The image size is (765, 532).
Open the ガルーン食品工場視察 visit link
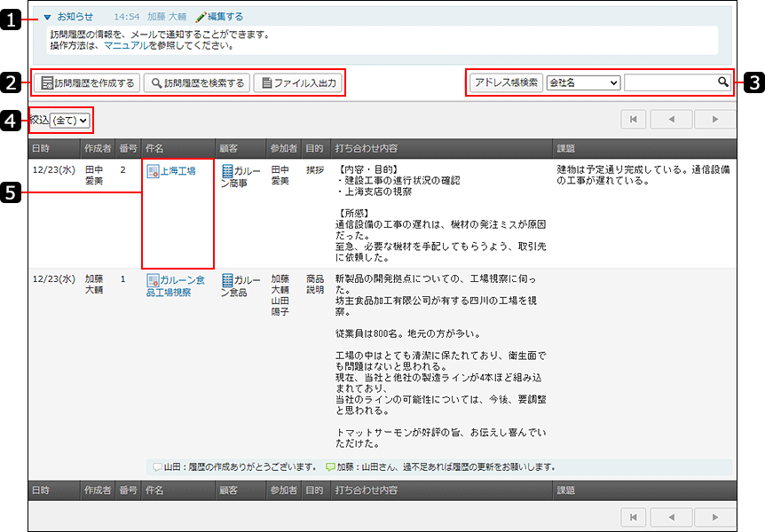pyautogui.click(x=176, y=286)
